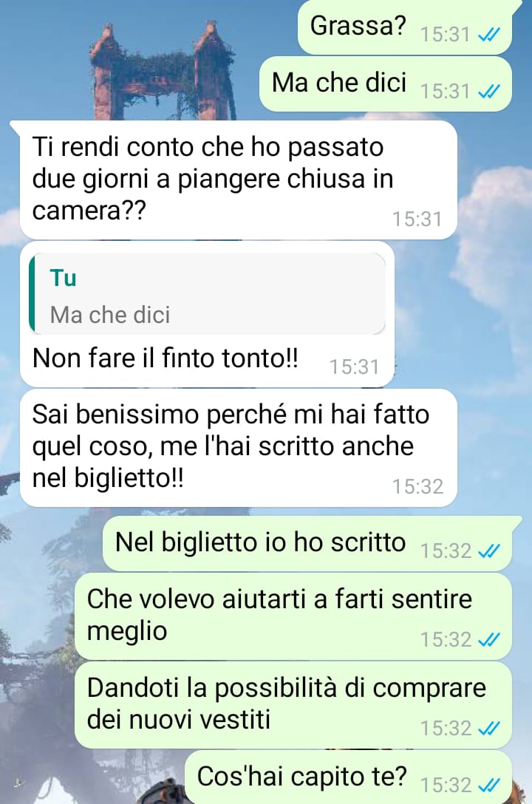Image resolution: width=532 pixels, height=804 pixels.
Task: Tap the read receipt checkmarks on 'Grassa?'
Action: 488,35
